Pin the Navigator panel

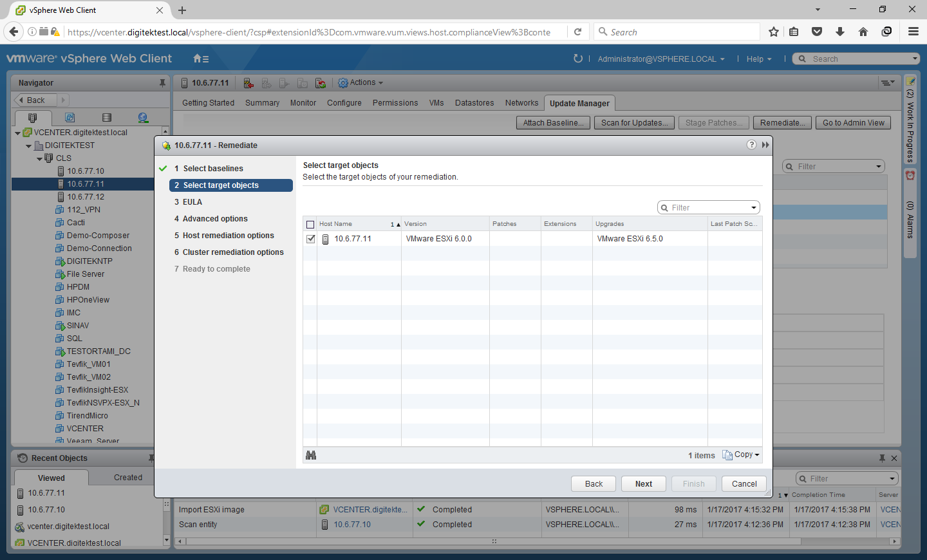162,83
